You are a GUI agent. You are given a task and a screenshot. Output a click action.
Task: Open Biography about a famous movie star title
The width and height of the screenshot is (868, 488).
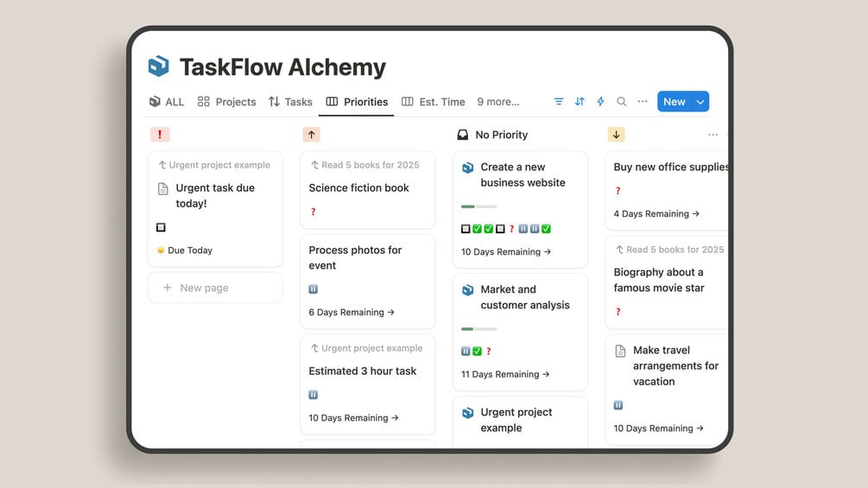pyautogui.click(x=659, y=280)
